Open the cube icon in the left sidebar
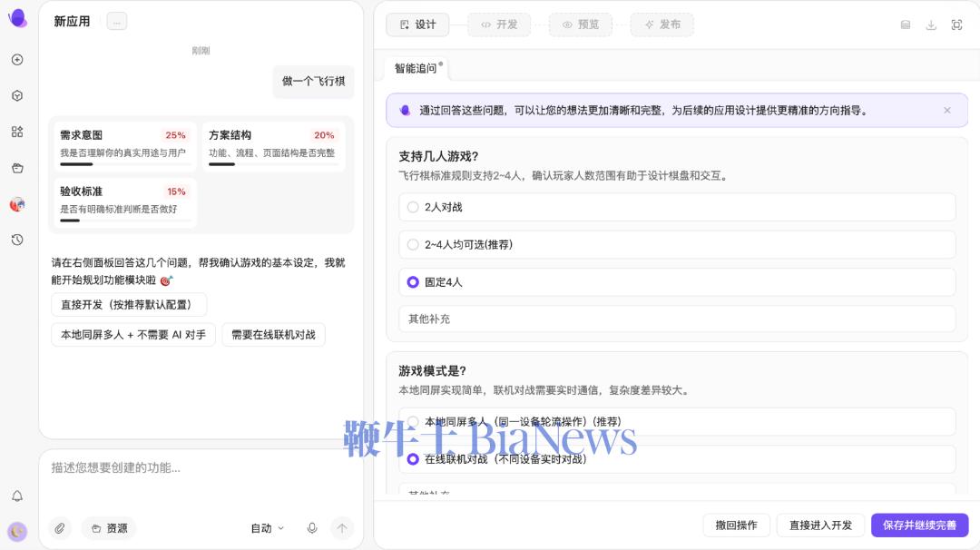Viewport: 980px width, 550px height. [x=17, y=95]
